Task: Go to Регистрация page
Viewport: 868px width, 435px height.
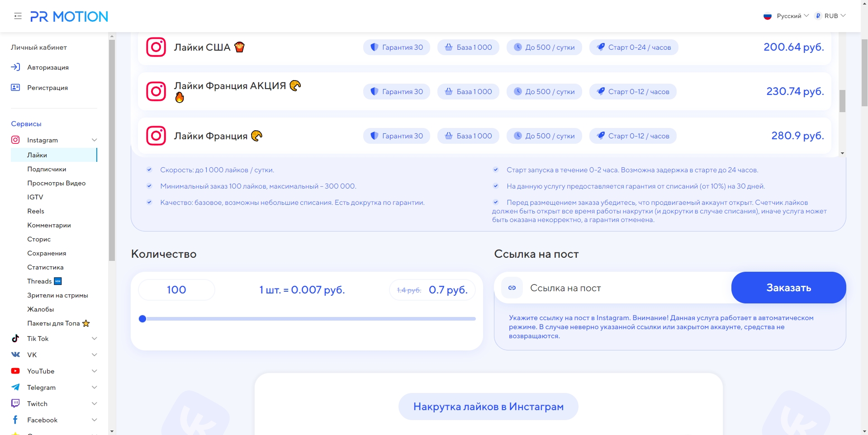Action: (x=47, y=88)
